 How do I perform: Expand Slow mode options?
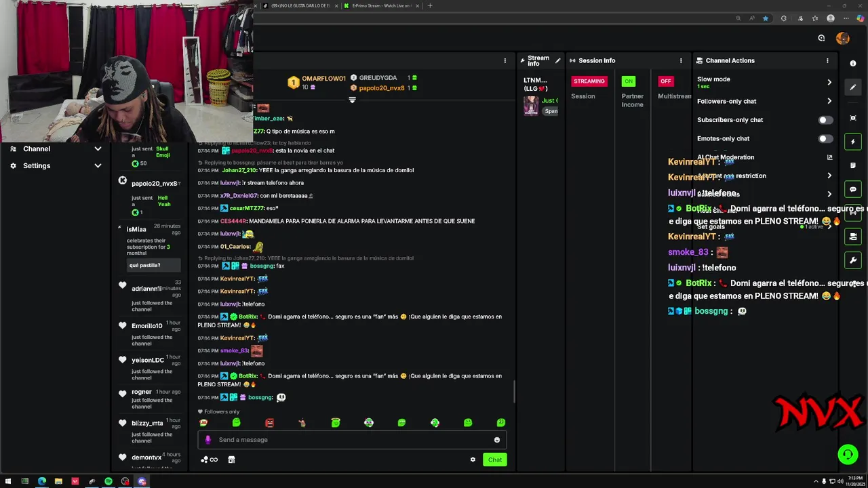[x=829, y=82]
